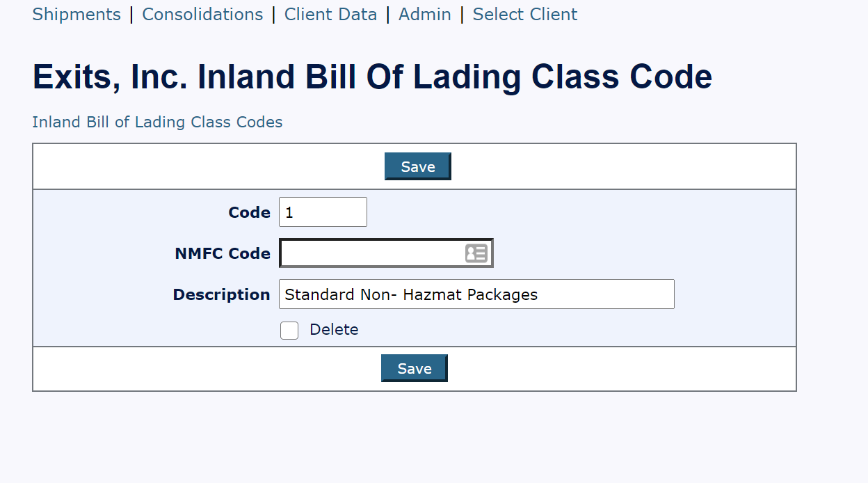Choose Select Client in the top navigation
The image size is (868, 483).
coord(524,14)
